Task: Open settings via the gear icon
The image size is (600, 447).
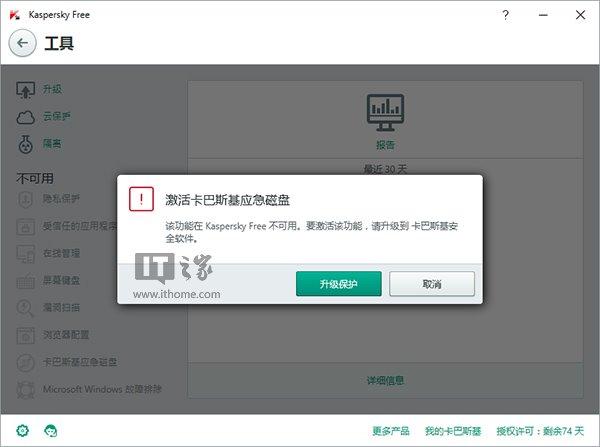Action: coord(23,431)
